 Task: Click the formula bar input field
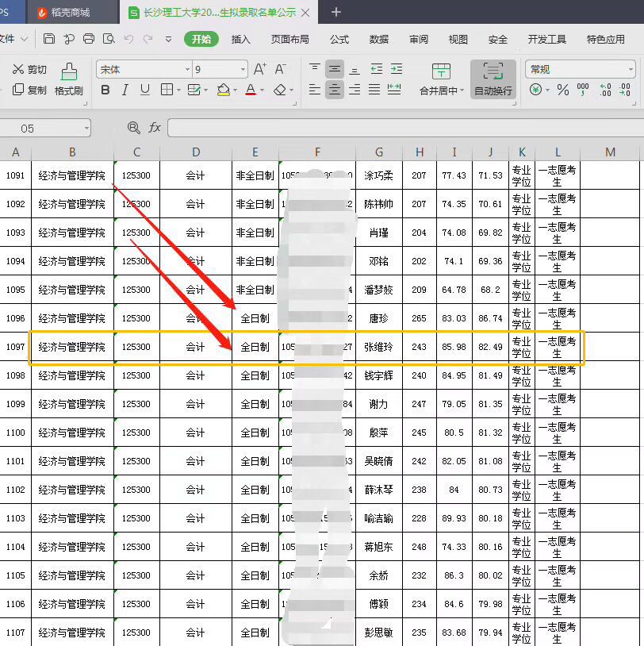coord(405,128)
